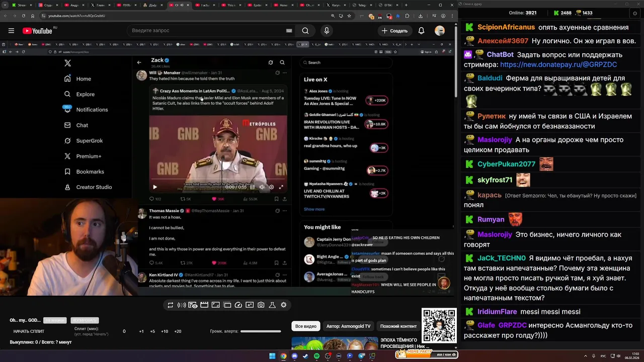Click НАЧАТЬ СПЛИТ button
The width and height of the screenshot is (644, 362).
(x=29, y=331)
